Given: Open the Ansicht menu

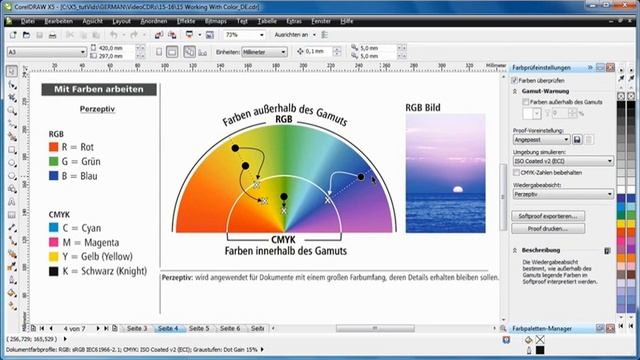Looking at the screenshot, I should pos(92,21).
